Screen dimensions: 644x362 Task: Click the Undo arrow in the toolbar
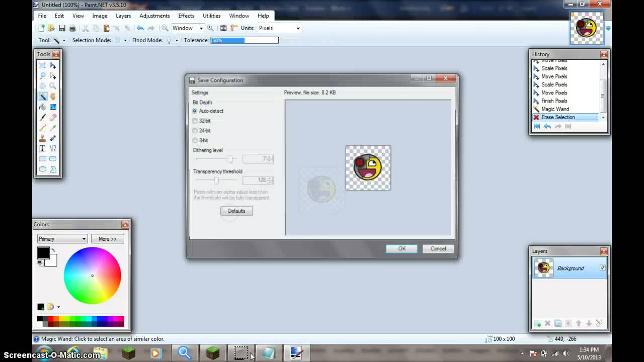point(140,28)
